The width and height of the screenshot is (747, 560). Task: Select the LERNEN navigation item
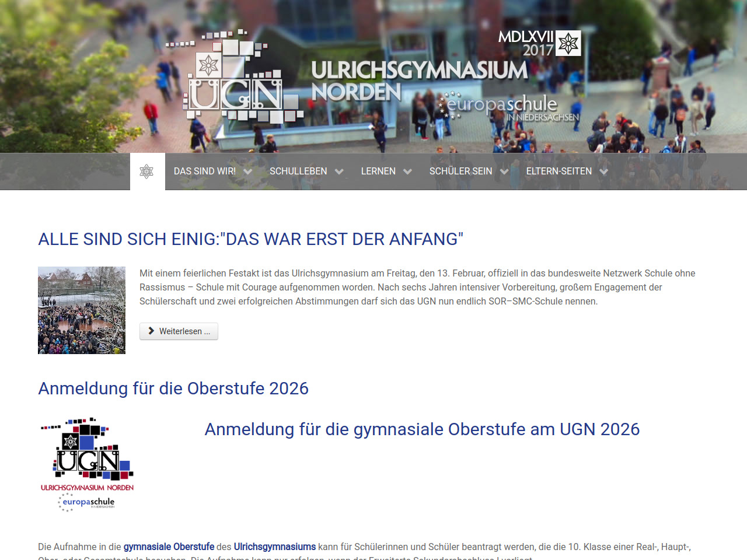378,171
